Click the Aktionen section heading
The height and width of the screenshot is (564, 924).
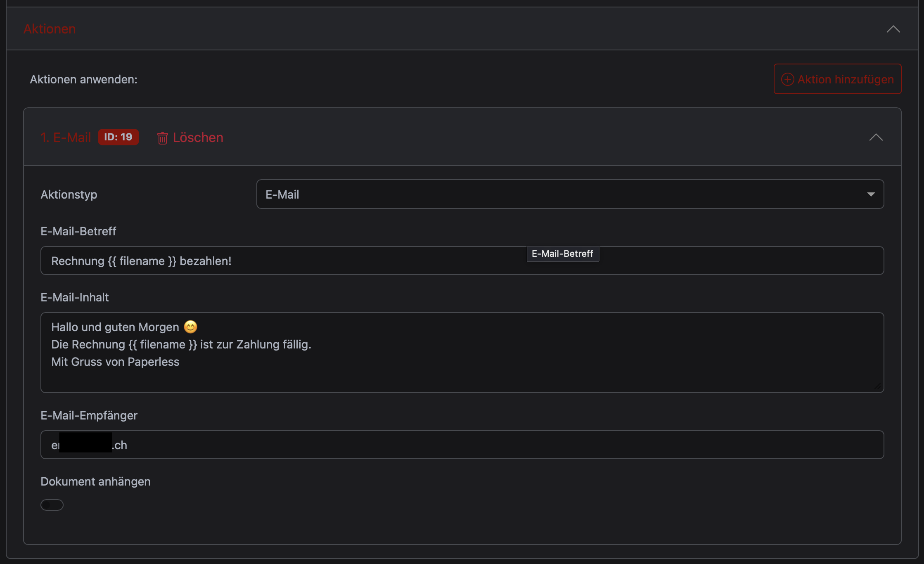click(50, 29)
